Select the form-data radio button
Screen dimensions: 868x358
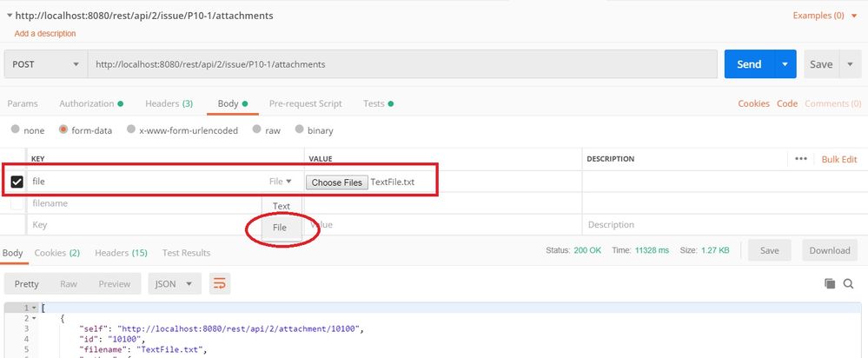click(x=63, y=129)
